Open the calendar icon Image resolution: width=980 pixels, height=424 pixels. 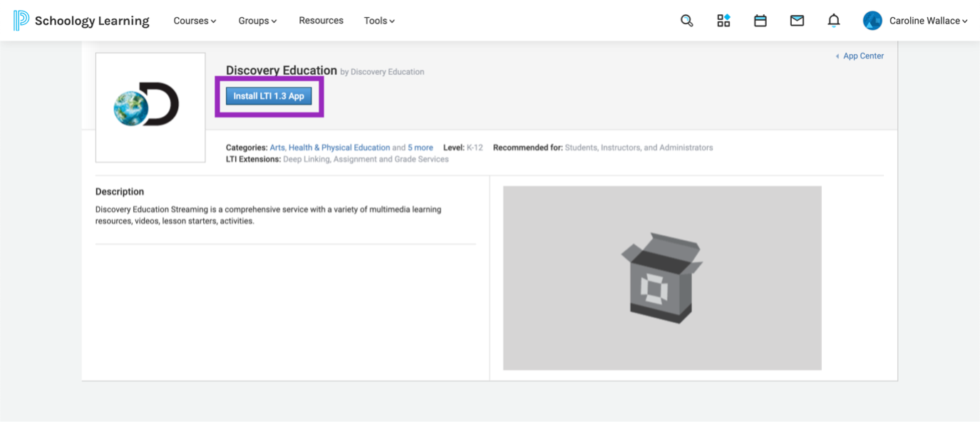click(x=760, y=21)
